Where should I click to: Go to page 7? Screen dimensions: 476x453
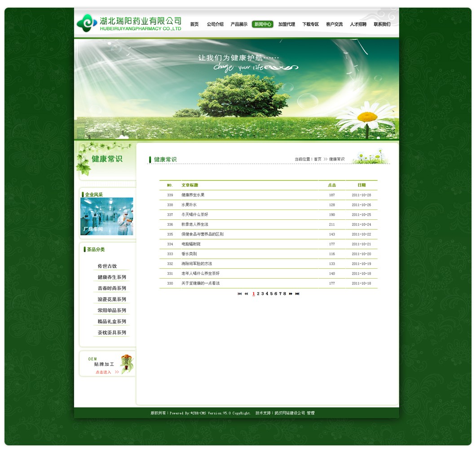[280, 294]
